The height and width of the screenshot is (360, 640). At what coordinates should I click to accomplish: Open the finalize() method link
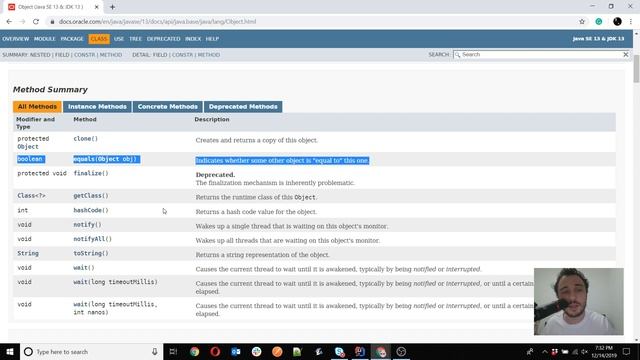[91, 173]
